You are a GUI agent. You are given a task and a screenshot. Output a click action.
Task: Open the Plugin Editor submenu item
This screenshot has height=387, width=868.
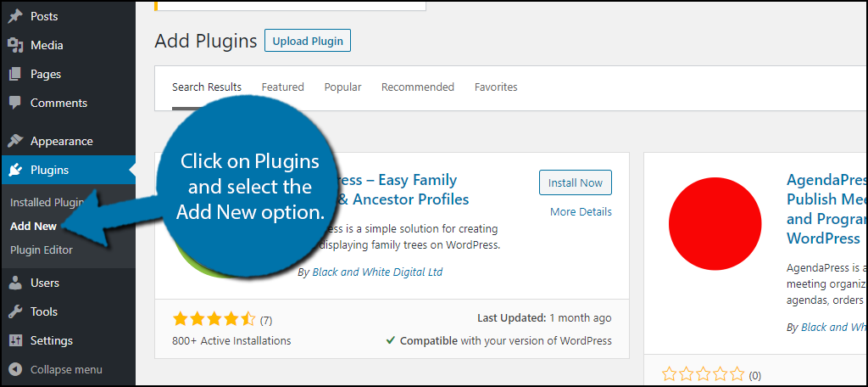[42, 250]
